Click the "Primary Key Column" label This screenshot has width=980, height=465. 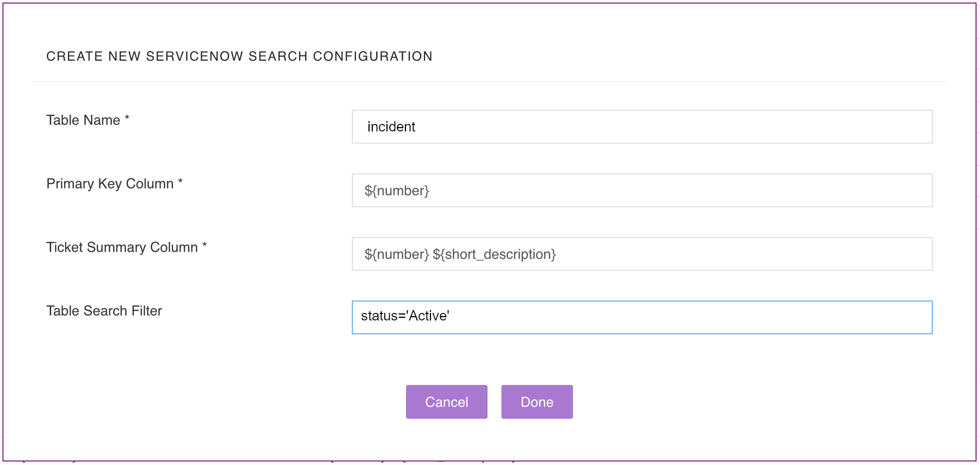[x=110, y=184]
